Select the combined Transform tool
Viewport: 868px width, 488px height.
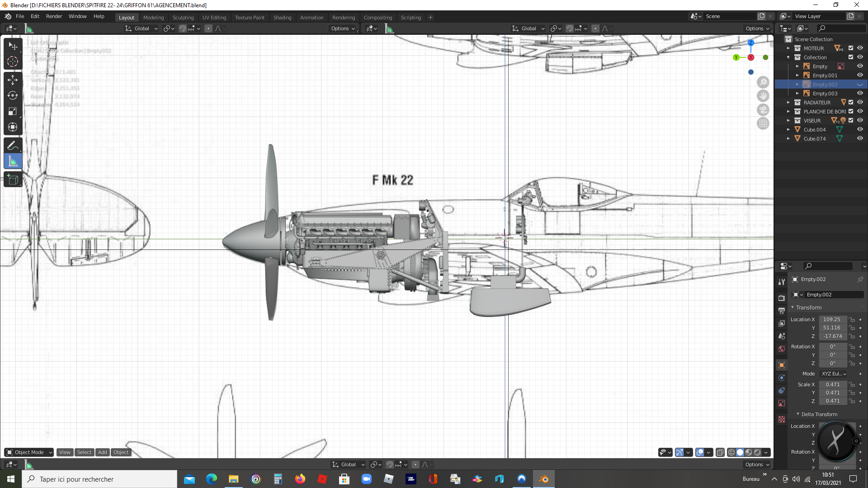13,127
